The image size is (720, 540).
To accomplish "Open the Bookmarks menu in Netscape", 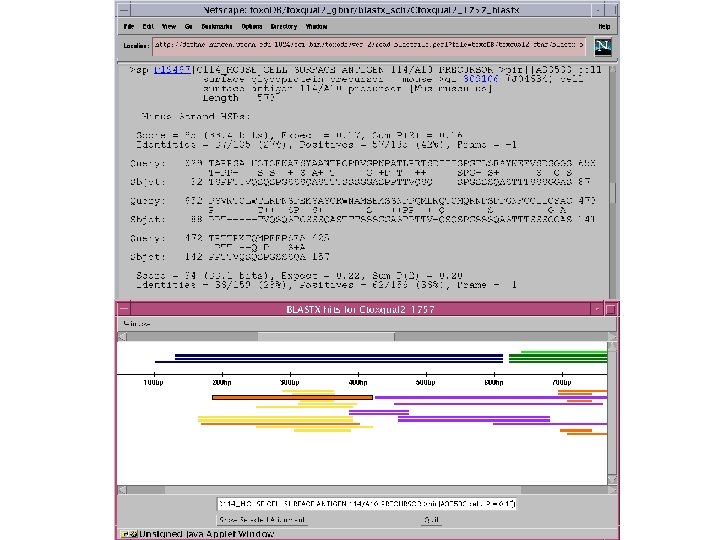I will click(x=217, y=27).
